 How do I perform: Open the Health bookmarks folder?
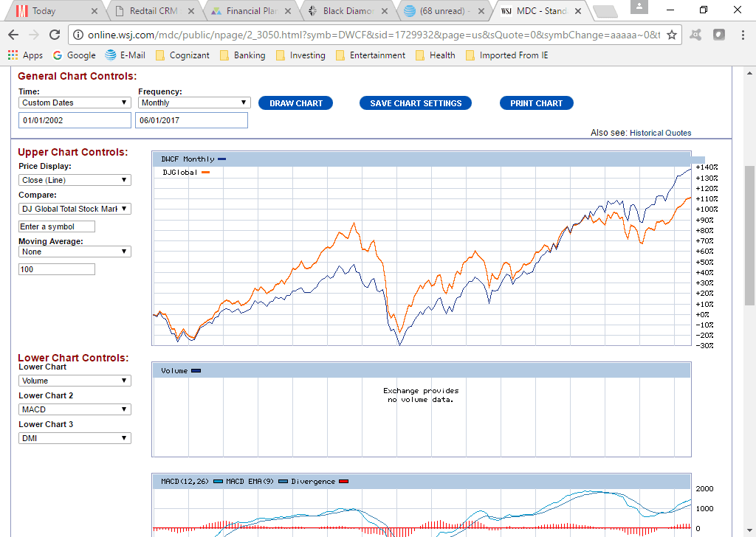[436, 55]
